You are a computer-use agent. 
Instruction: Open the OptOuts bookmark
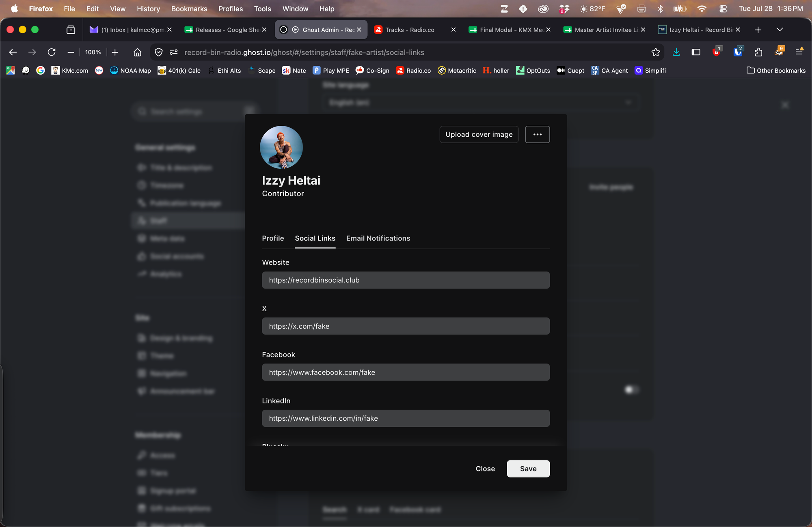(533, 70)
